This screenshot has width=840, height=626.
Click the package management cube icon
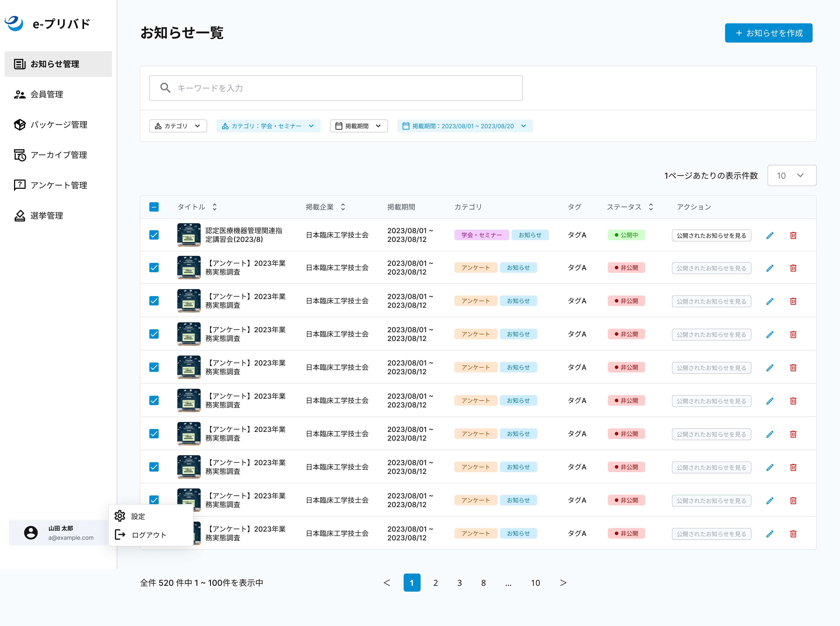[x=20, y=125]
